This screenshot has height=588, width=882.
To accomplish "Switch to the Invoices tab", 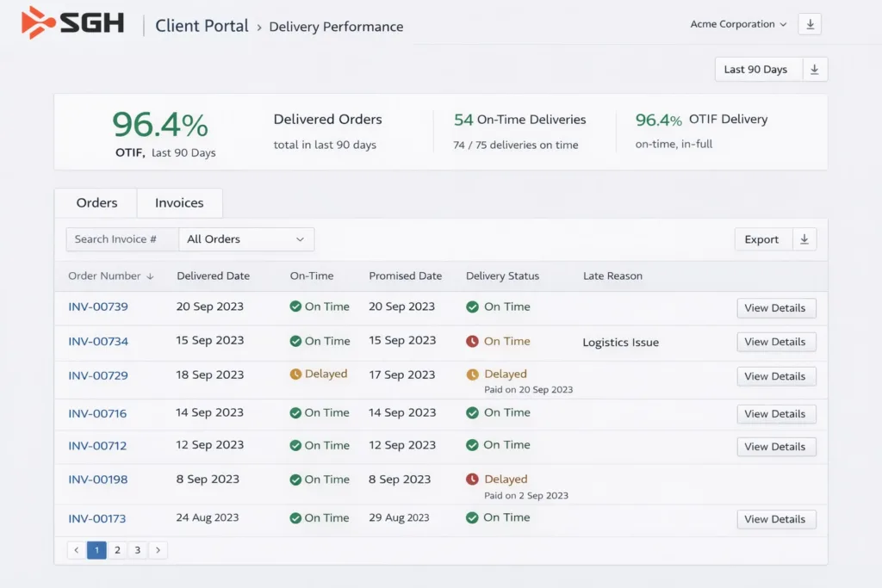I will (x=179, y=203).
